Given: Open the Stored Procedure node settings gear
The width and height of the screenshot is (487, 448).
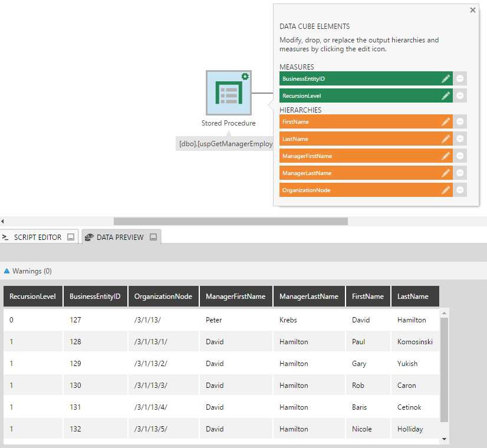Looking at the screenshot, I should click(245, 75).
